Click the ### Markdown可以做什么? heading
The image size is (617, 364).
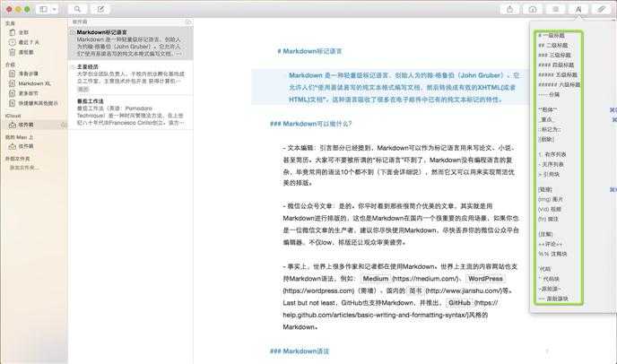pyautogui.click(x=310, y=124)
